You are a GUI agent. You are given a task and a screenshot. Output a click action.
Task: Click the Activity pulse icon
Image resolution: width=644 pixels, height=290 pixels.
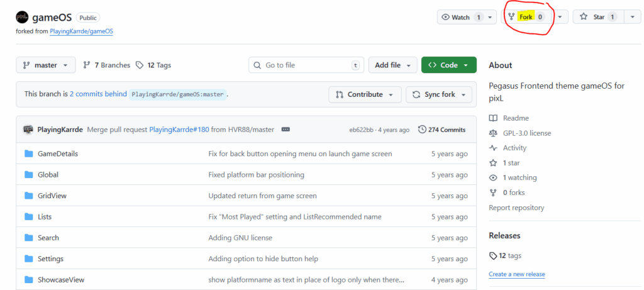pyautogui.click(x=493, y=148)
